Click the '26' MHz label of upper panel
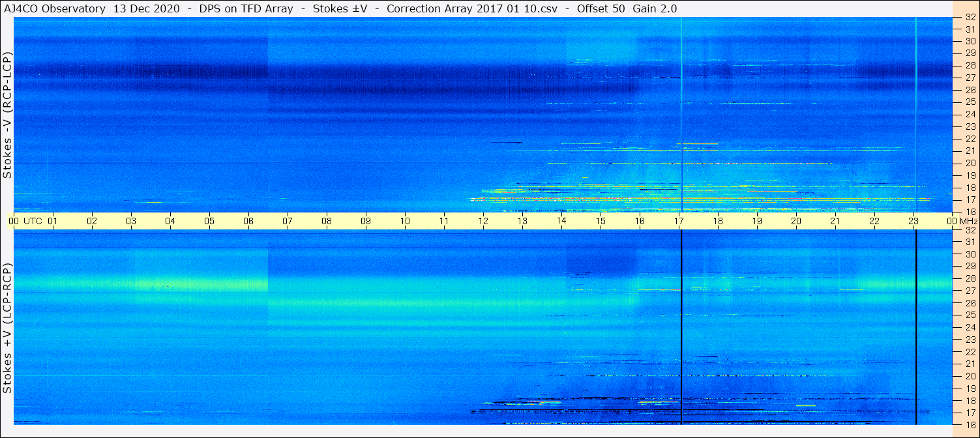Viewport: 980px width, 438px height. coord(970,90)
